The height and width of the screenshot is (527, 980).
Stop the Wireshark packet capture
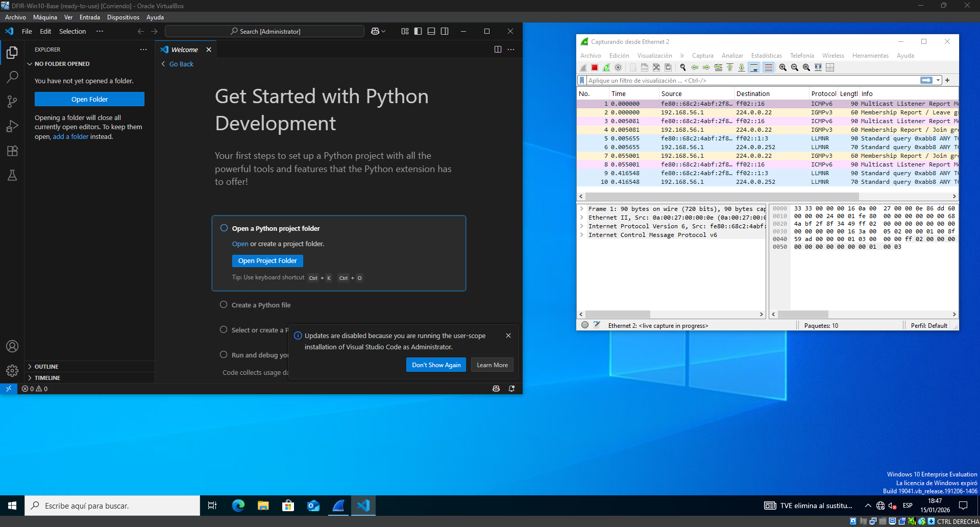(595, 67)
